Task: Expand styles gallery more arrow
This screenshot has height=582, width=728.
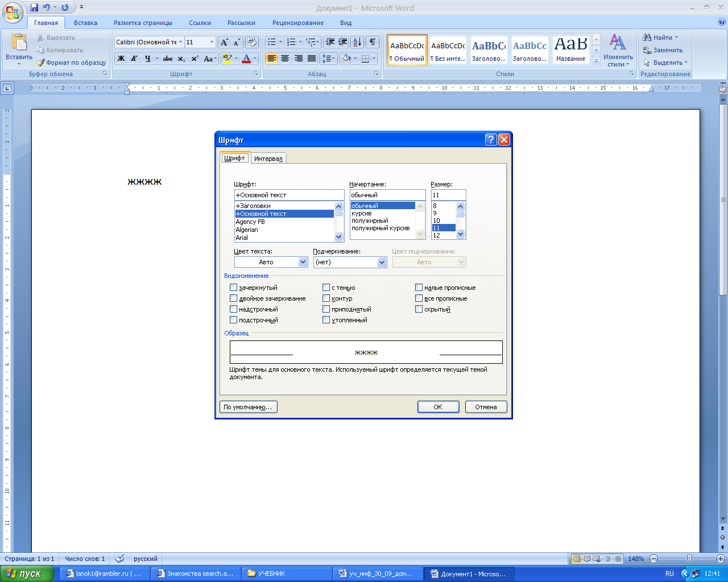Action: click(x=596, y=61)
